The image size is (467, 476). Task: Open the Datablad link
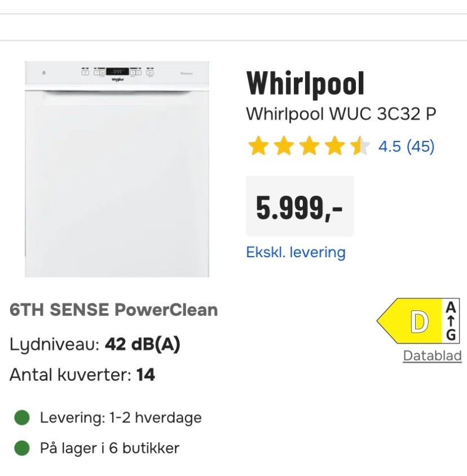point(432,356)
